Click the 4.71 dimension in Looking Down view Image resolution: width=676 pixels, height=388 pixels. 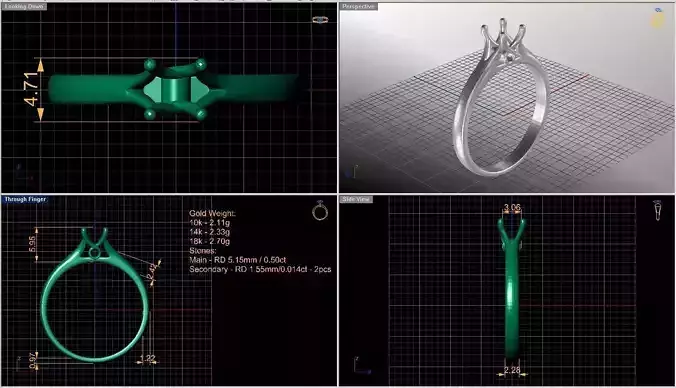pyautogui.click(x=31, y=89)
